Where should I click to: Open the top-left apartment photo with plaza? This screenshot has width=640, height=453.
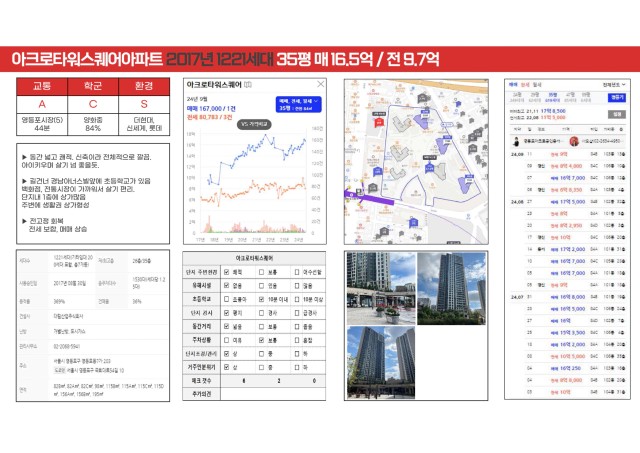[381, 288]
